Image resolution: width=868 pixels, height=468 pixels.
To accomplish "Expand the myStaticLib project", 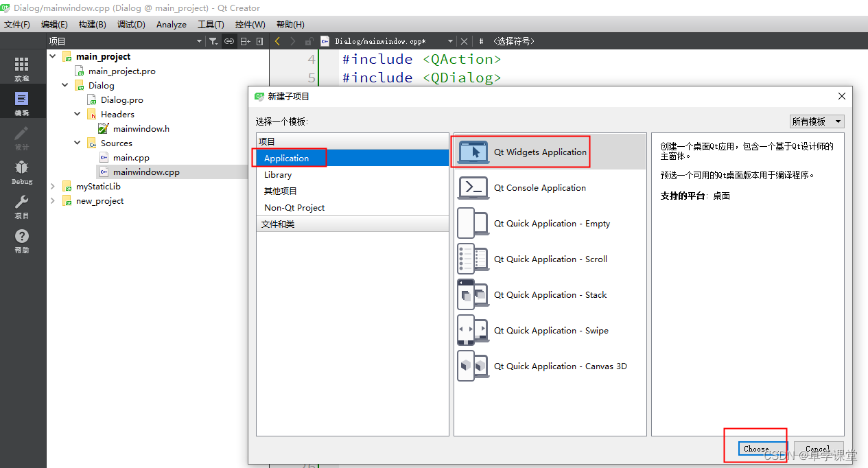I will point(53,186).
